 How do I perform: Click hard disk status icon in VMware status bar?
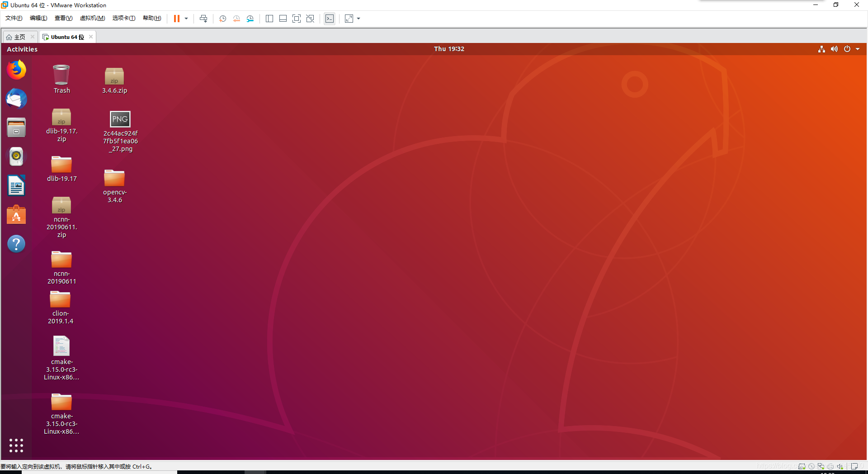pos(802,466)
